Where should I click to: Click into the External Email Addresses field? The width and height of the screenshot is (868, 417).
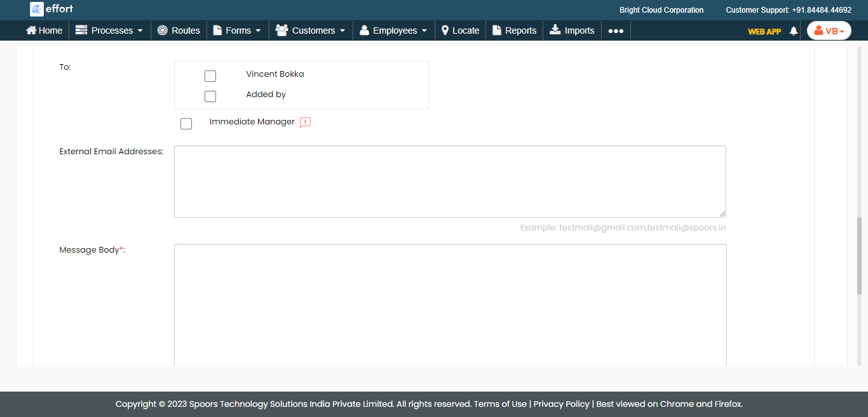pyautogui.click(x=450, y=182)
